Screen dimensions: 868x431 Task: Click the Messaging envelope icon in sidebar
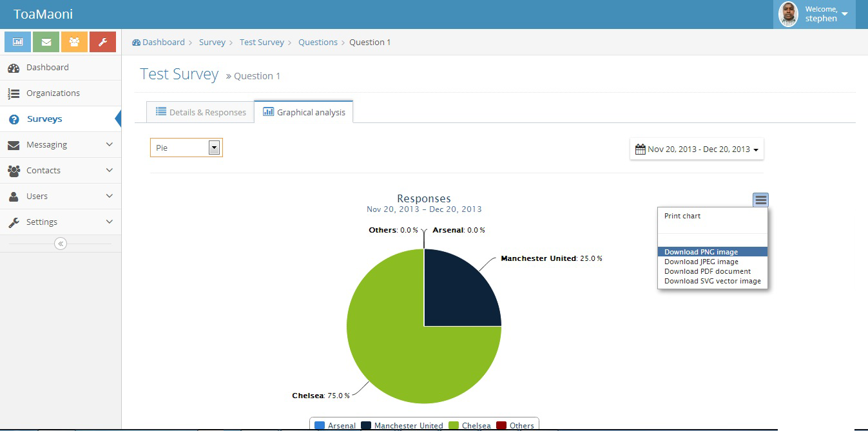(x=14, y=145)
